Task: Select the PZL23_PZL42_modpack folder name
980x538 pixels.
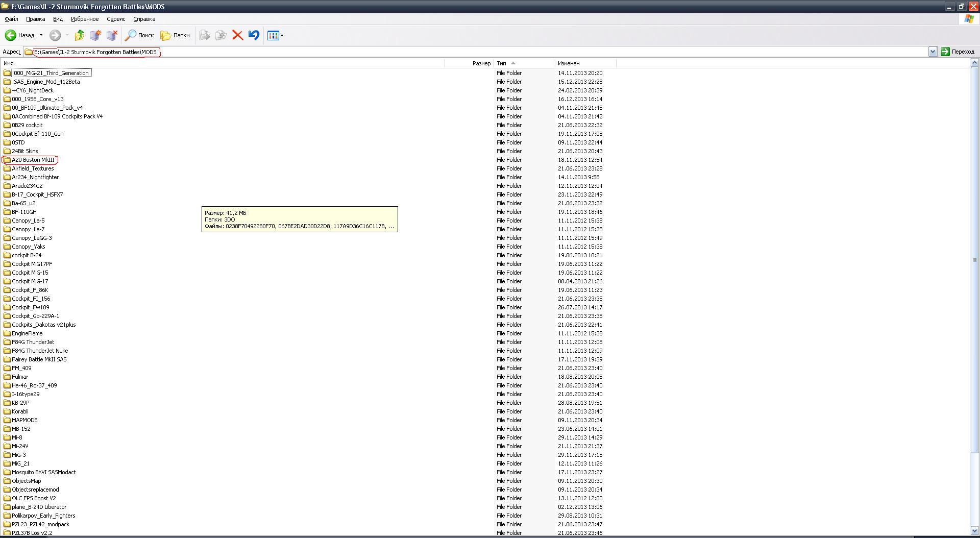Action: click(41, 524)
